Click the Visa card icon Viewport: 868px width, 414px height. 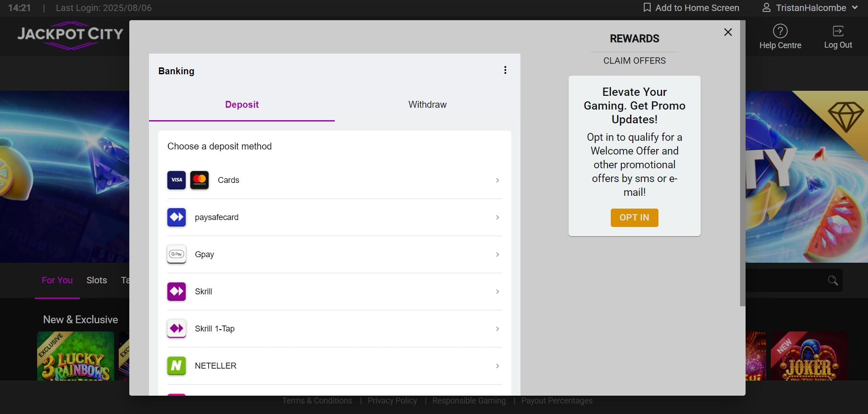click(177, 180)
